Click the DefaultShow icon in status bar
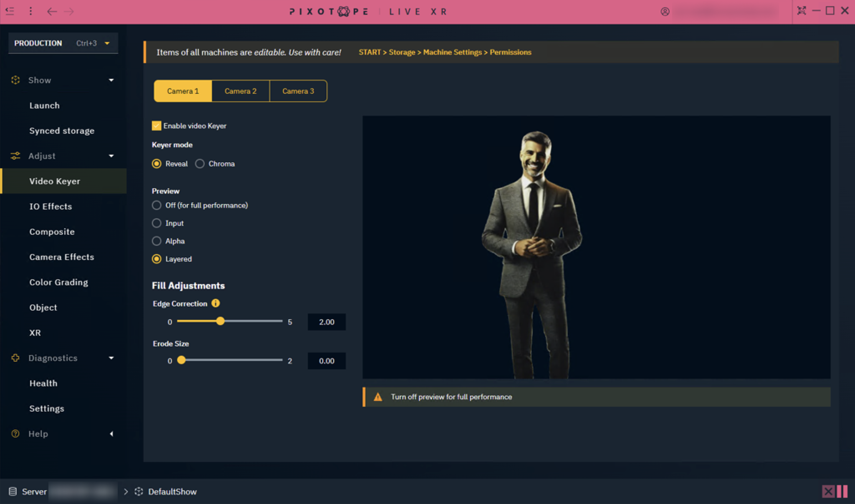This screenshot has width=855, height=504. pos(139,491)
